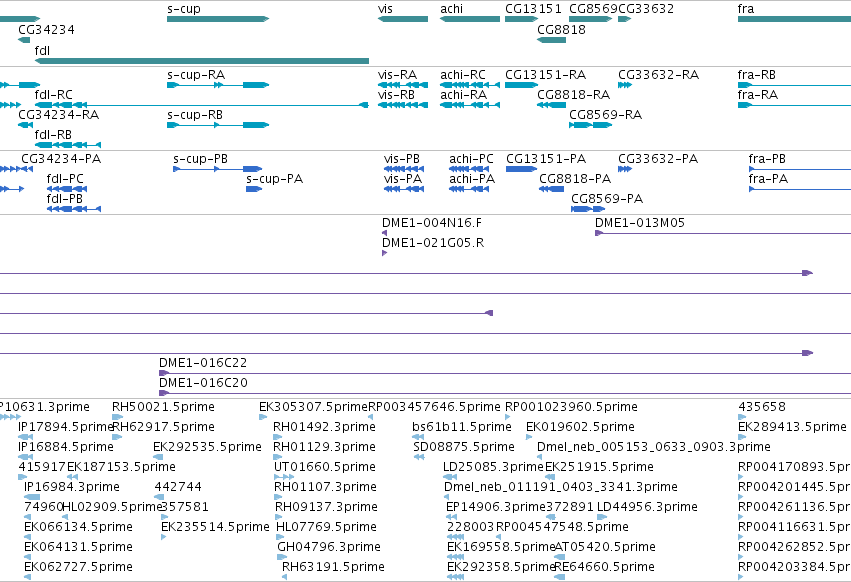Click protein CG8569-PA
This screenshot has height=582, width=851.
tap(588, 209)
